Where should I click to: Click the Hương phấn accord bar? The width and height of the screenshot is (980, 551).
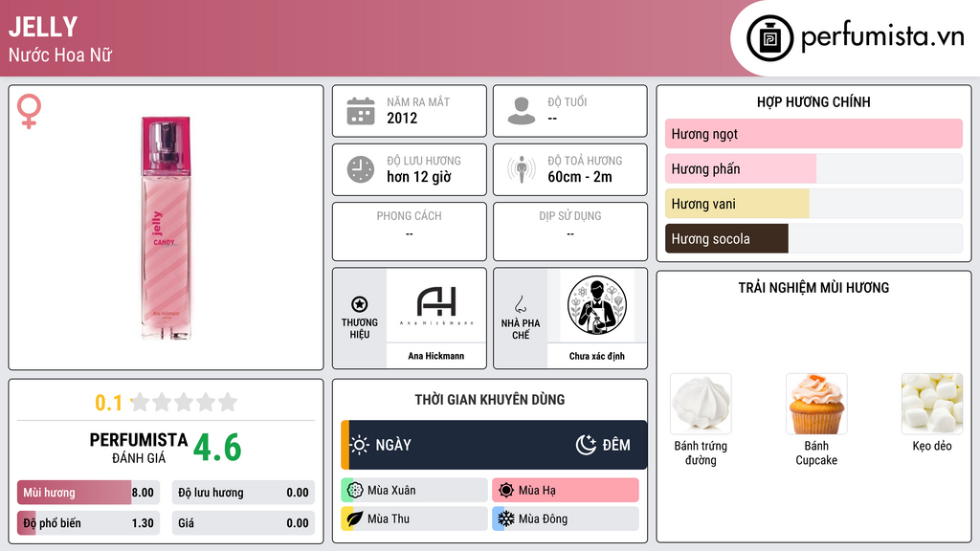[x=813, y=168]
